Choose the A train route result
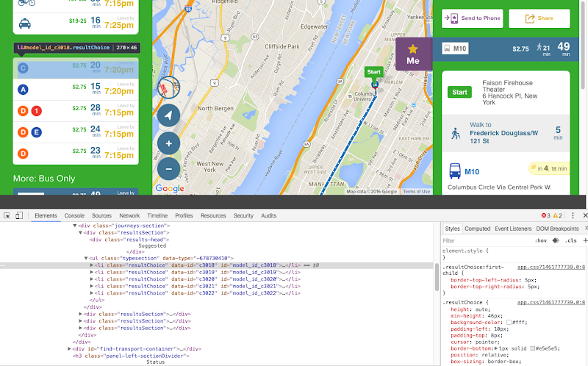This screenshot has height=366, width=588. [x=76, y=90]
